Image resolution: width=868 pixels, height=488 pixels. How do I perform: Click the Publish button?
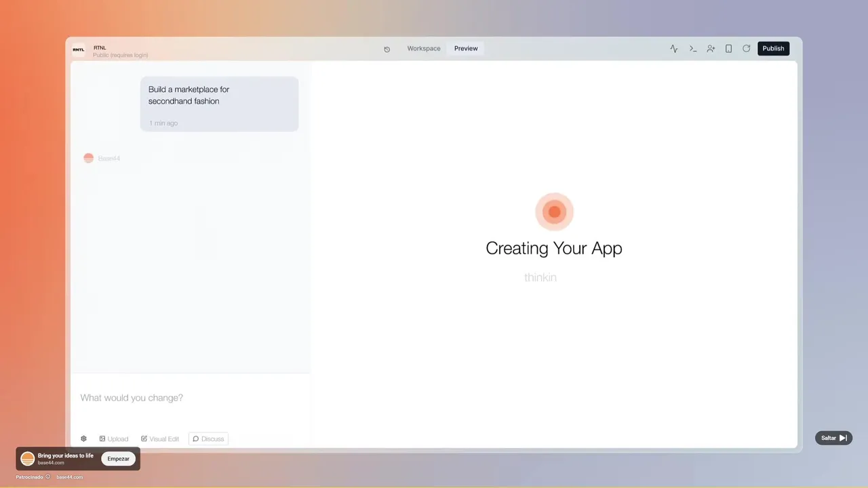(x=773, y=49)
